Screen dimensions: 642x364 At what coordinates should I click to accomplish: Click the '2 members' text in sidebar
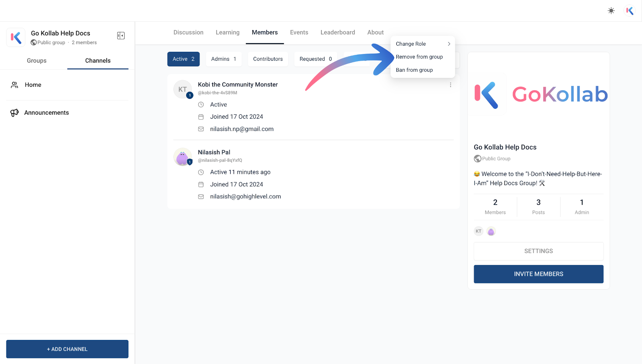tap(84, 43)
